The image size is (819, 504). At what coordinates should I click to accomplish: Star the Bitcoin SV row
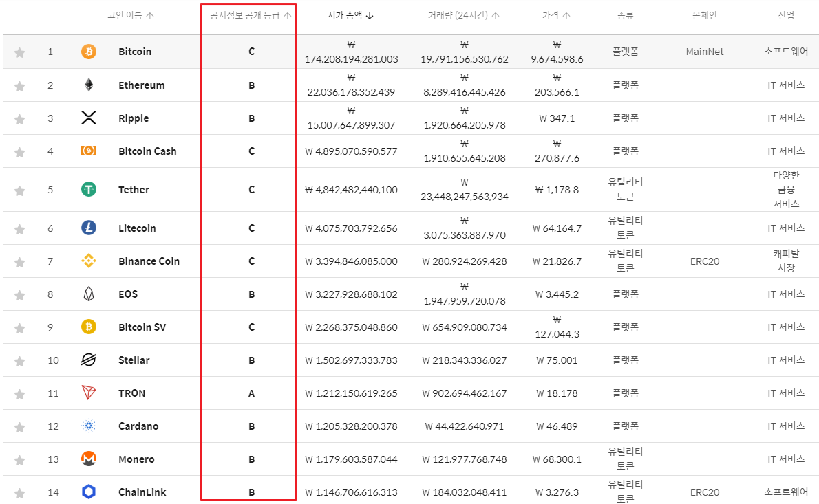(x=19, y=328)
